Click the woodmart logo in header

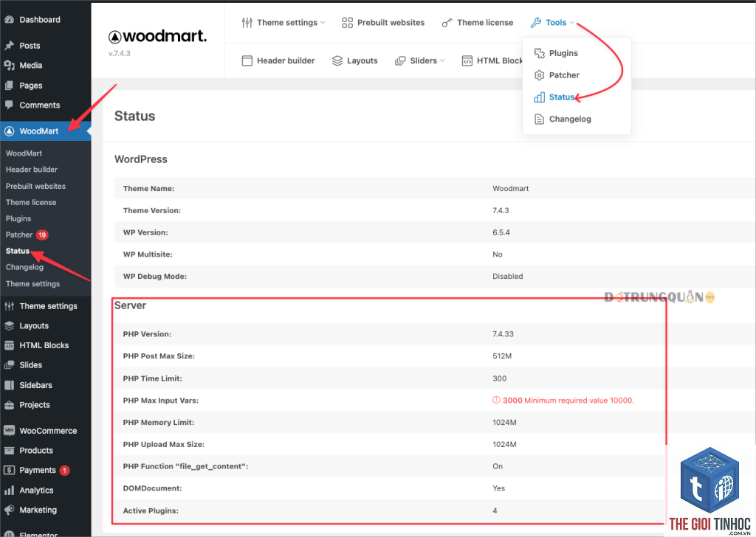click(x=157, y=36)
